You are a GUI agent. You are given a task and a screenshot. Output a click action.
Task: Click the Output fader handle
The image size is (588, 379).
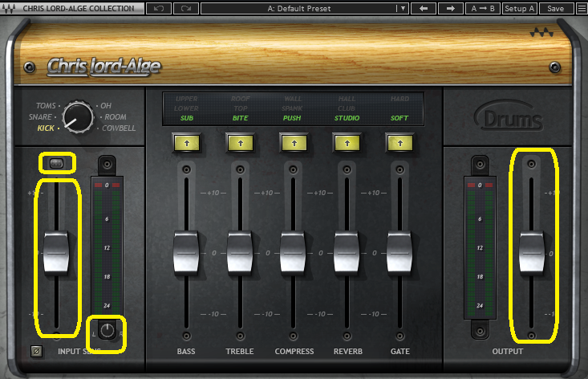pos(531,251)
